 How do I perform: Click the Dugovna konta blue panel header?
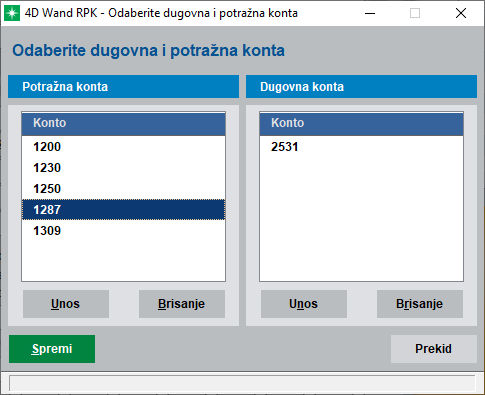pos(361,87)
